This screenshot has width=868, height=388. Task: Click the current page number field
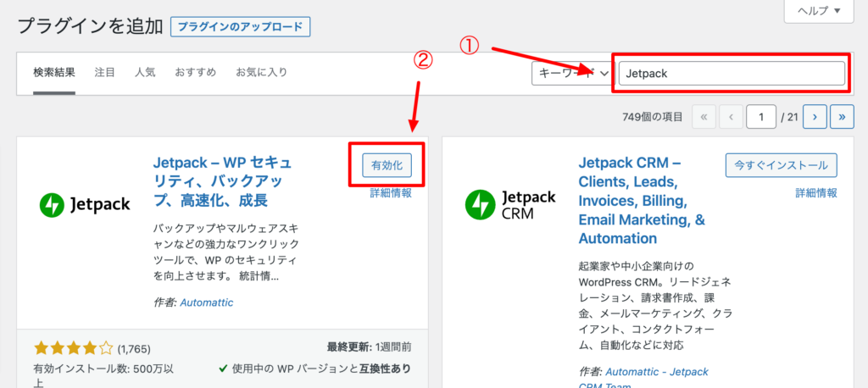click(761, 117)
